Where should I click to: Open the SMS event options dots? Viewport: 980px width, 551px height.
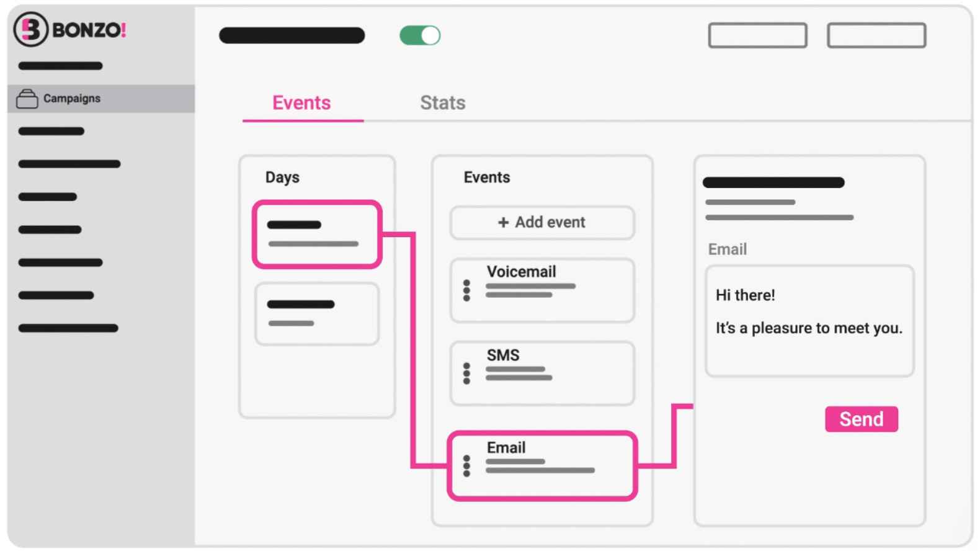click(x=466, y=374)
